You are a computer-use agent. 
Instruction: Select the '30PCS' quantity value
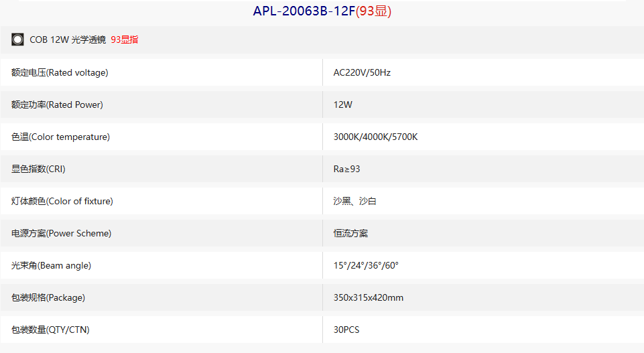click(x=346, y=330)
